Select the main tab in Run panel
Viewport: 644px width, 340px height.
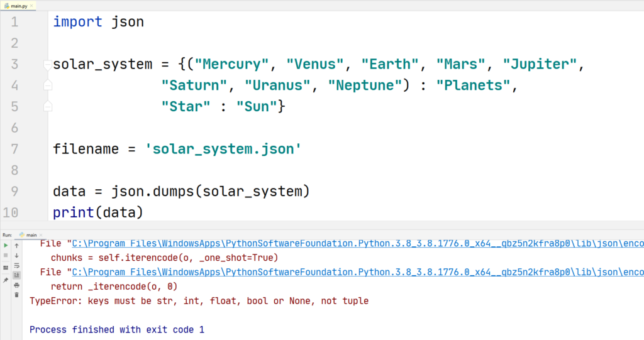point(31,235)
